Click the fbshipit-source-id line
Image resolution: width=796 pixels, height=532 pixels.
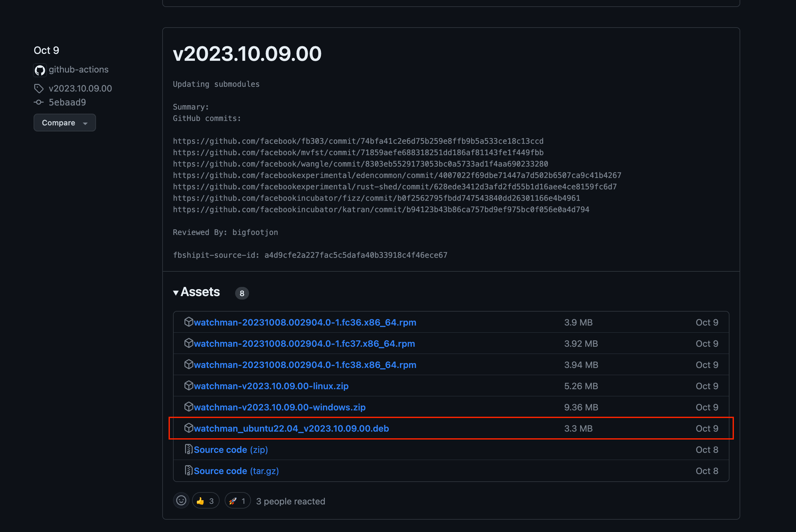[x=310, y=255]
